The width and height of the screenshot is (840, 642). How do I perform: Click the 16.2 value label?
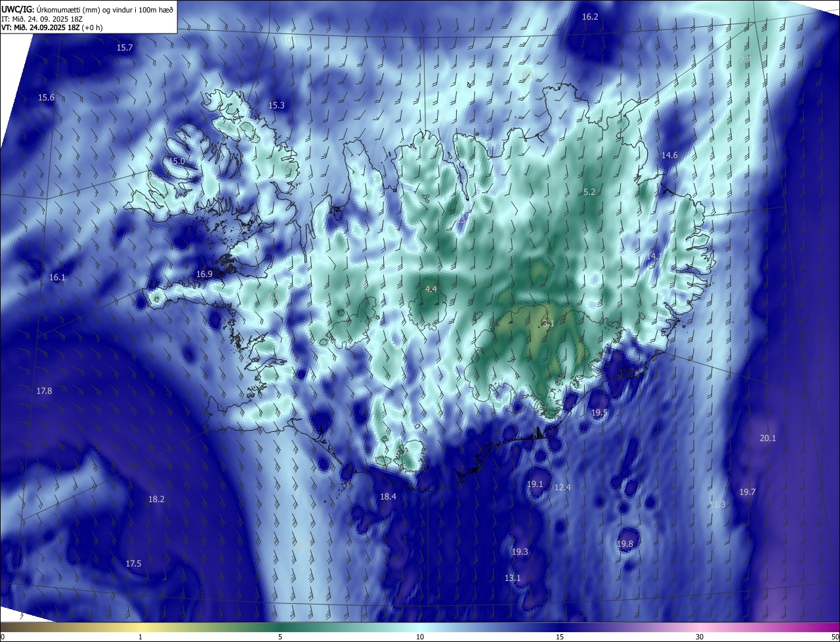click(591, 16)
